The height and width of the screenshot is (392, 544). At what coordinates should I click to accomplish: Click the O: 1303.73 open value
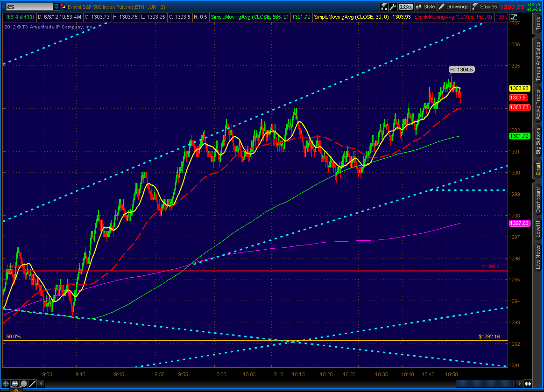pyautogui.click(x=97, y=17)
